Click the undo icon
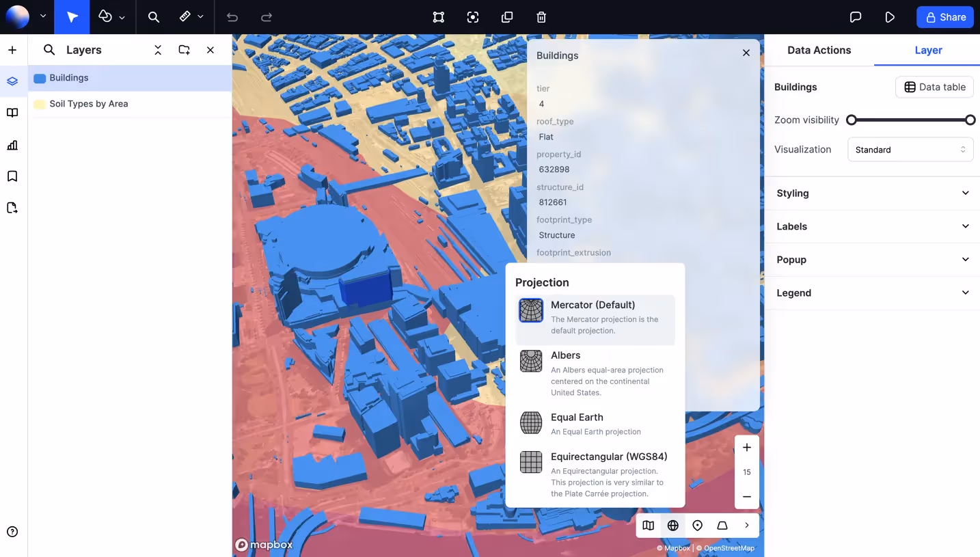The width and height of the screenshot is (980, 557). pos(232,17)
